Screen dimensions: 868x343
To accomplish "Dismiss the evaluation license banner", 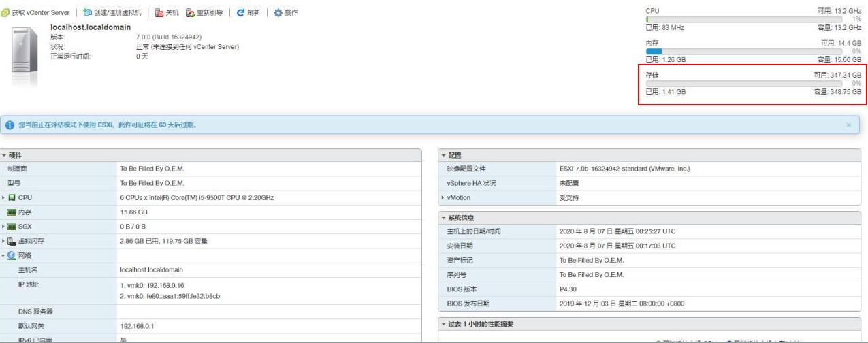I will click(848, 125).
